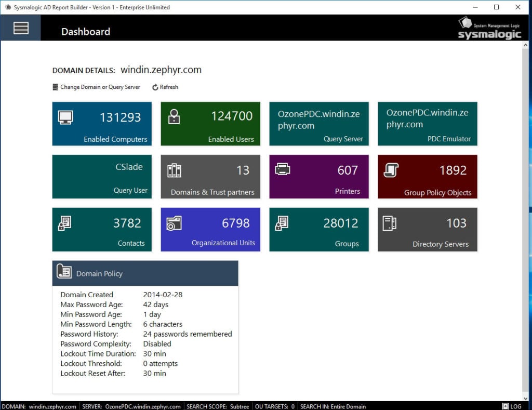Click the Dashboard page title
The width and height of the screenshot is (532, 410).
click(86, 32)
